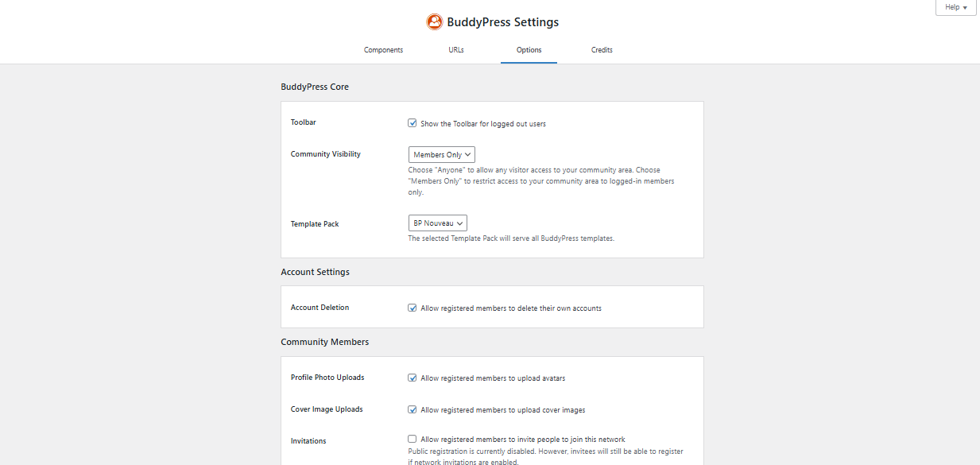Click the BuddyPress Core section heading
The width and height of the screenshot is (980, 465).
coord(315,87)
